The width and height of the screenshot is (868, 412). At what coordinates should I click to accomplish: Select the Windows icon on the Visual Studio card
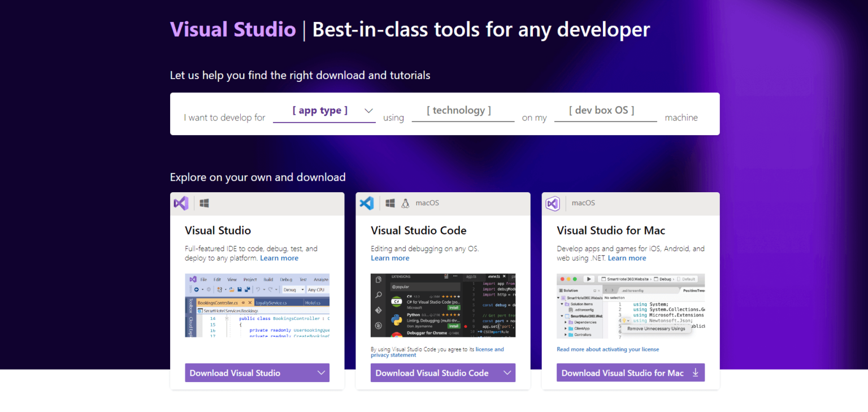[x=204, y=203]
